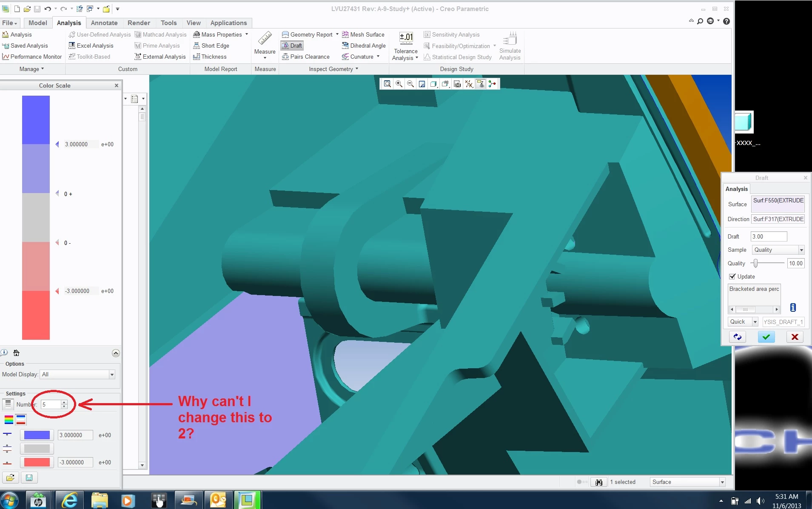Click the Undo arrow icon
Screen dimensions: 812x509
click(47, 9)
